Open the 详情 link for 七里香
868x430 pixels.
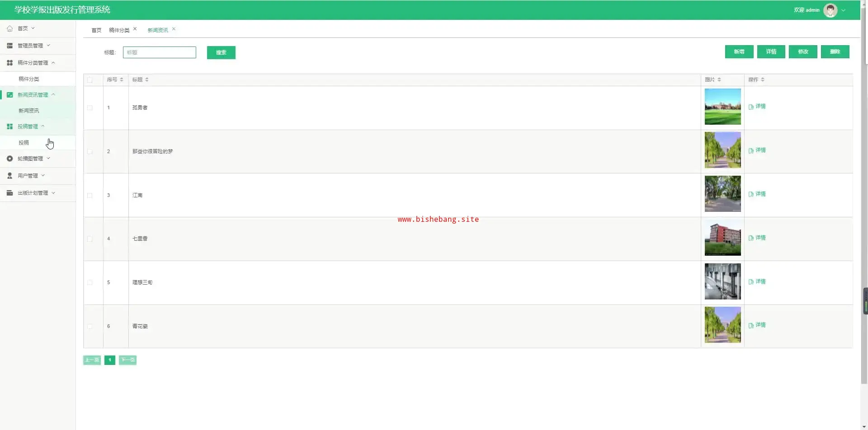[x=757, y=238]
